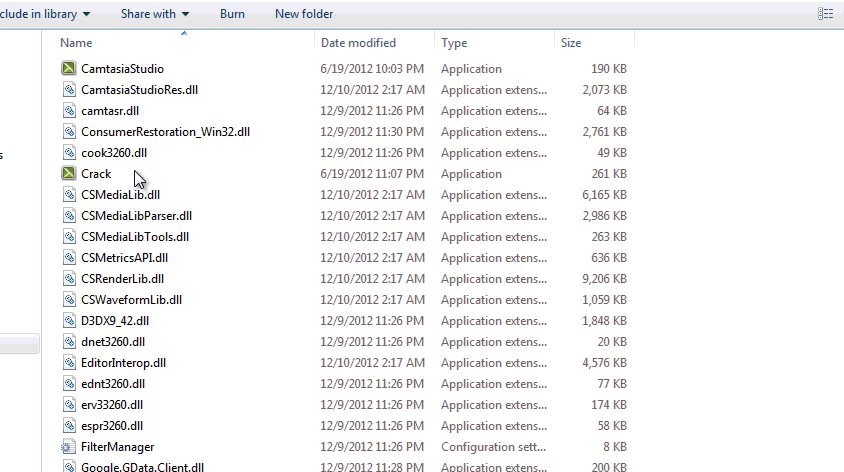Click the 2,761 KB size value
Screen dimensions: 844x472
tap(604, 132)
